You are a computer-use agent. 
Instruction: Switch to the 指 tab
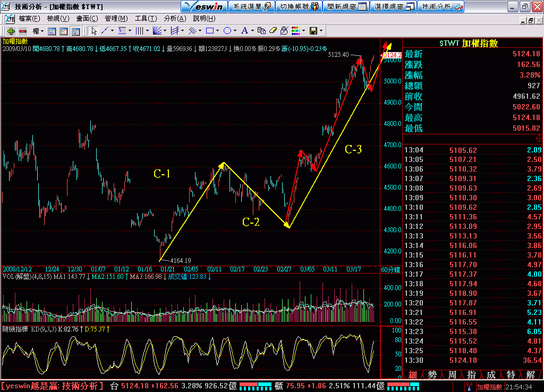(472, 374)
